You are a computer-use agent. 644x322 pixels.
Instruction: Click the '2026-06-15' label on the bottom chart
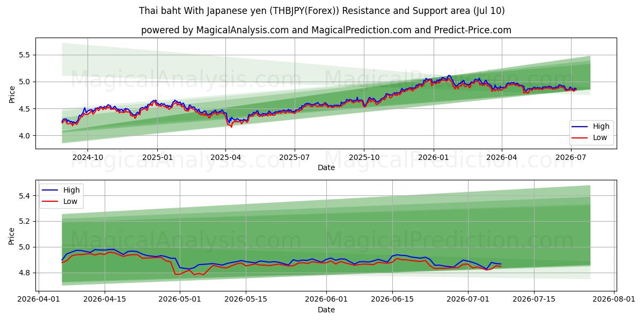pyautogui.click(x=392, y=299)
